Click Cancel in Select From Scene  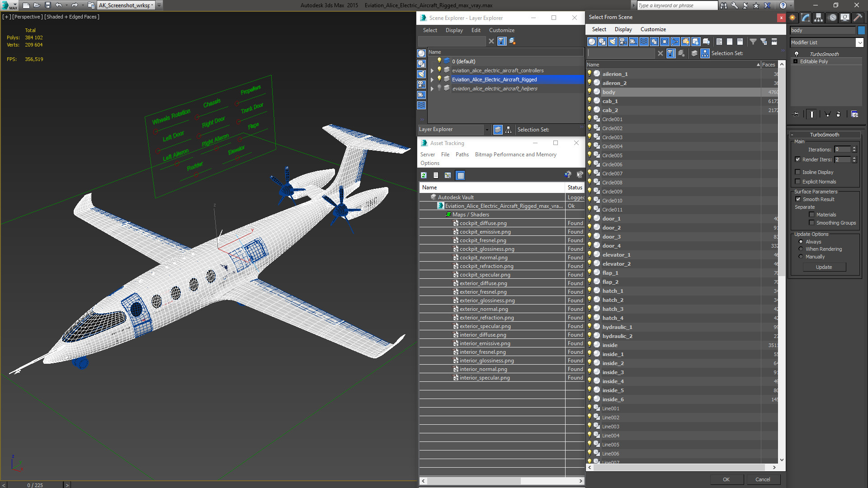(763, 479)
